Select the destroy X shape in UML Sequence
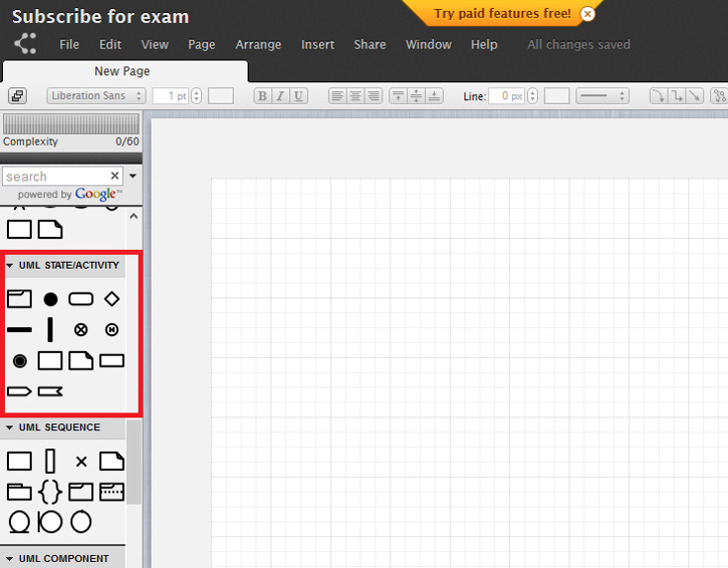 [81, 462]
